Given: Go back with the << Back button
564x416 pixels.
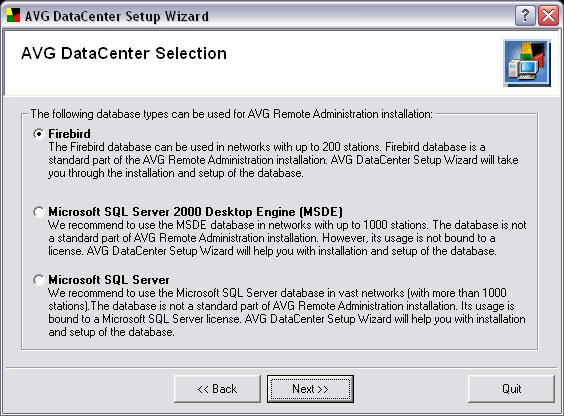Looking at the screenshot, I should click(217, 389).
